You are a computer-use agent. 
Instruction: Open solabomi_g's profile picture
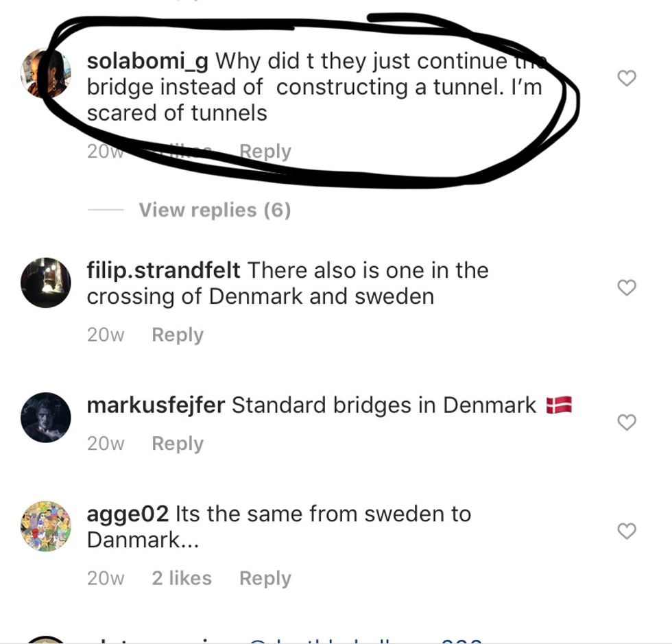(x=45, y=73)
